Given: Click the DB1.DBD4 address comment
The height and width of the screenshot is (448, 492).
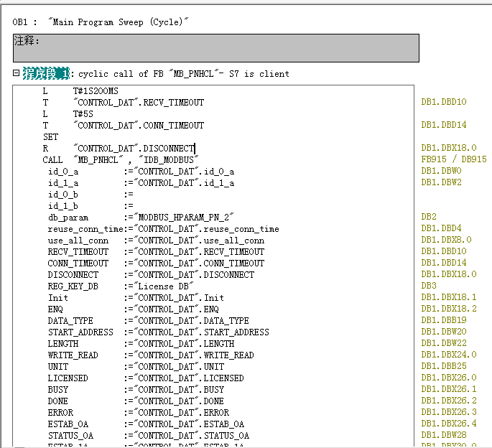Looking at the screenshot, I should click(441, 228).
